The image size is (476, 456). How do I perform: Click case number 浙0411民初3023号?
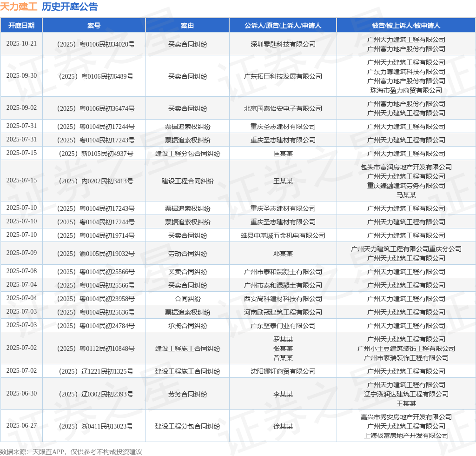pos(96,427)
